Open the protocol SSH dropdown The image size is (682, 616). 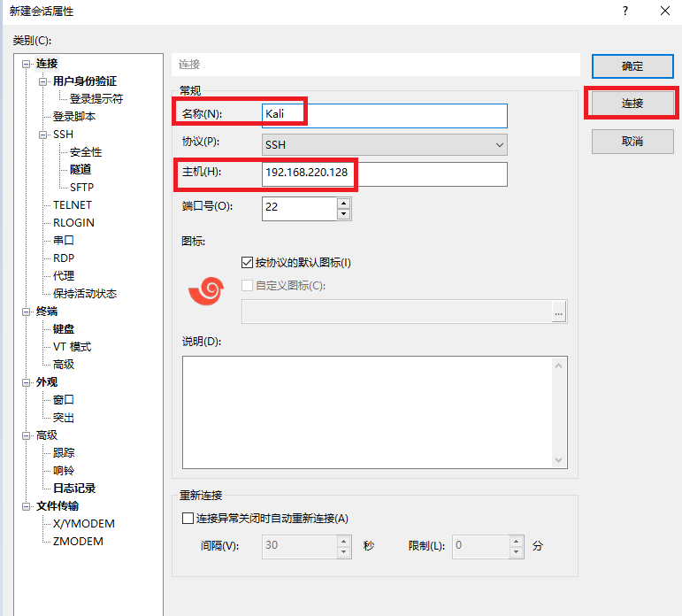tap(385, 144)
